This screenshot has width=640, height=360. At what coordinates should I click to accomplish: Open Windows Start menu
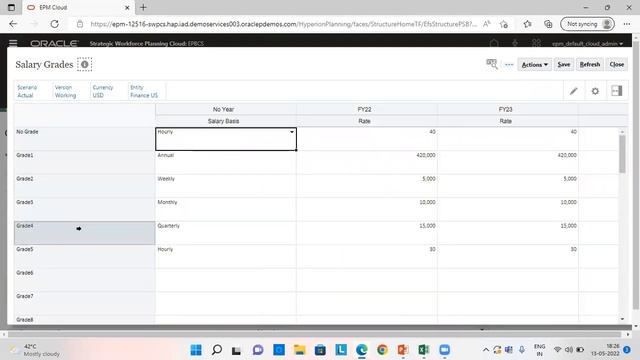tap(196, 350)
